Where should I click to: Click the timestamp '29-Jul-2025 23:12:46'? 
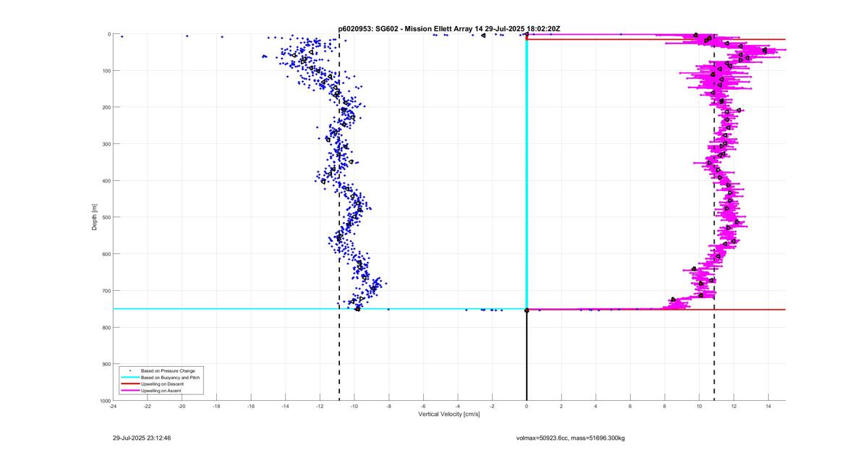point(142,438)
